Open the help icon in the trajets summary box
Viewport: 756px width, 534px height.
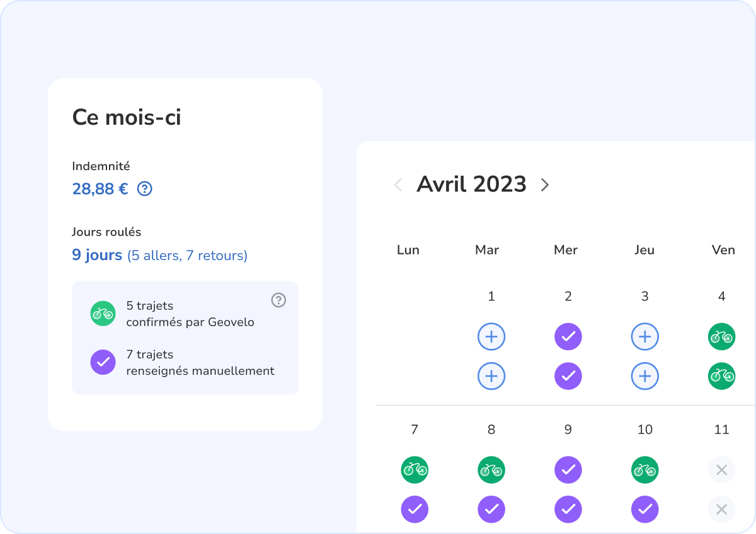coord(278,300)
